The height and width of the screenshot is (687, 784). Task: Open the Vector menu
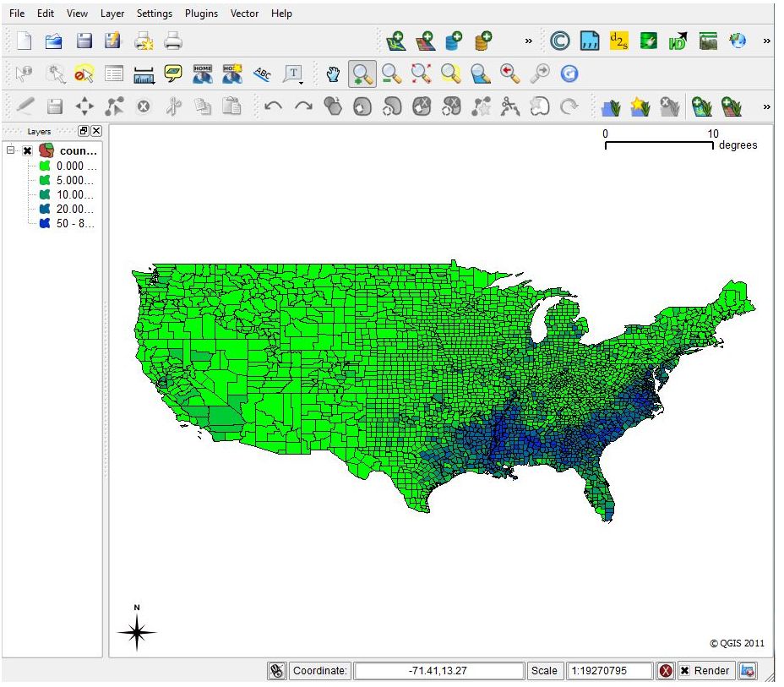[244, 14]
